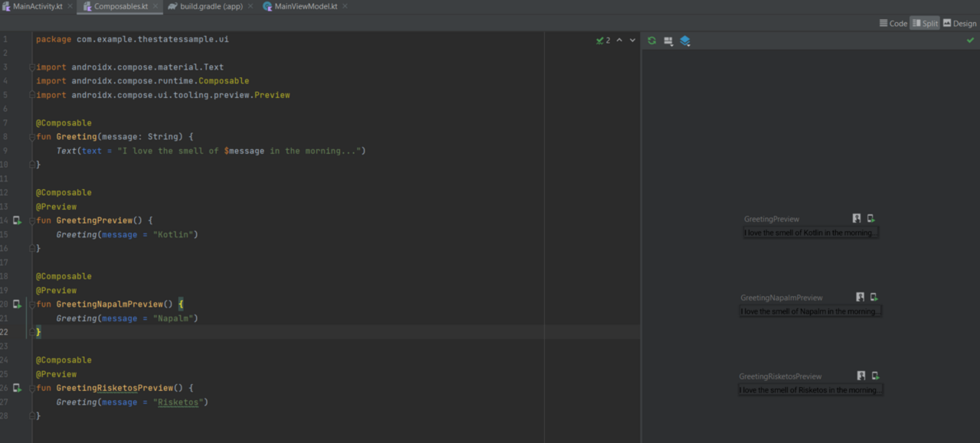The image size is (980, 443).
Task: Open the preview layout options dropdown
Action: [x=668, y=41]
